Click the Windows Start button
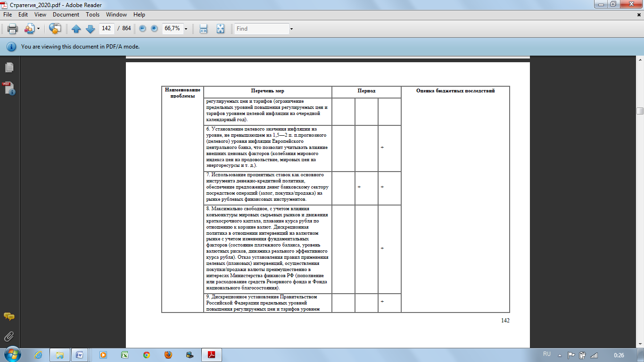 point(12,354)
